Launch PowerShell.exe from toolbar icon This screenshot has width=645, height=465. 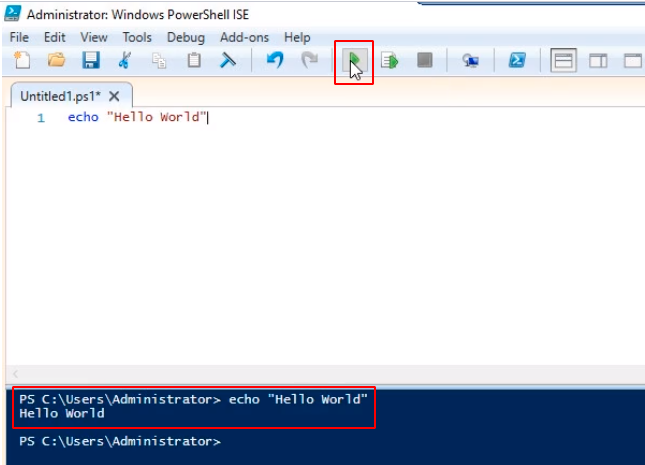(517, 61)
